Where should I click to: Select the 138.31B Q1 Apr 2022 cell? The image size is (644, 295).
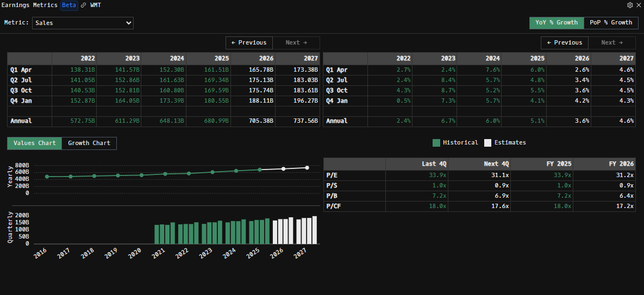[74, 70]
